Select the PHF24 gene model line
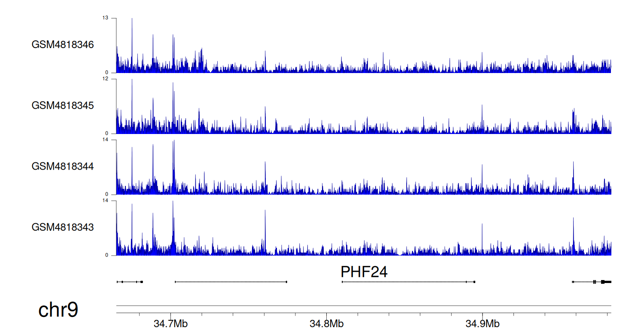 point(408,282)
